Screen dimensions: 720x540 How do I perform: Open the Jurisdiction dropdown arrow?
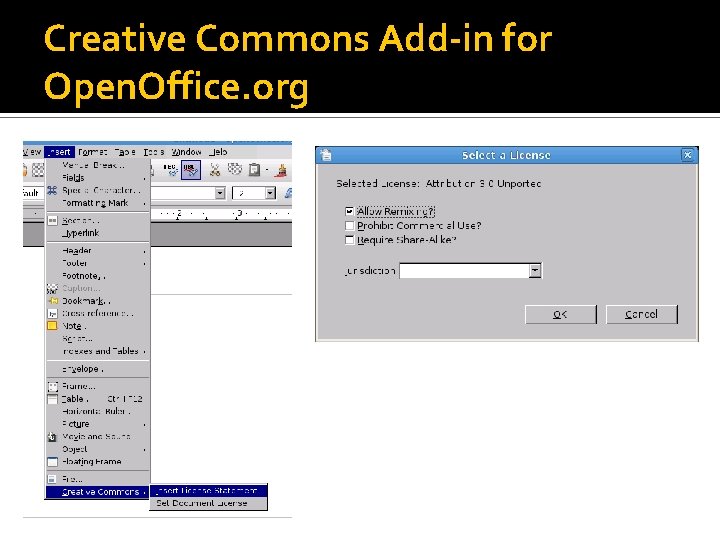click(x=535, y=270)
